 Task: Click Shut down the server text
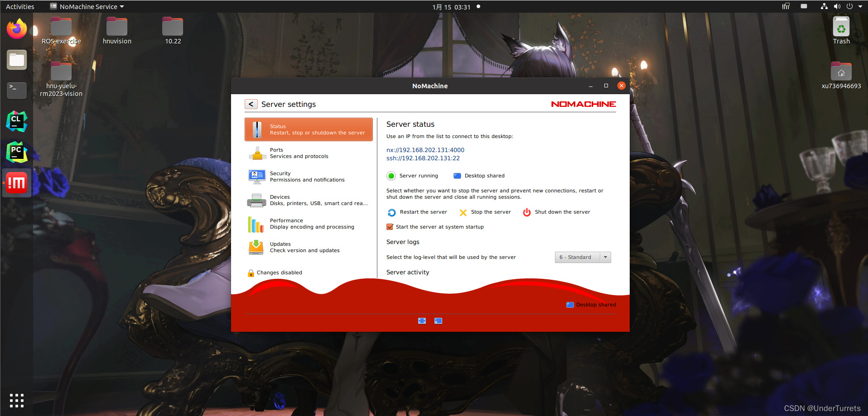(562, 212)
